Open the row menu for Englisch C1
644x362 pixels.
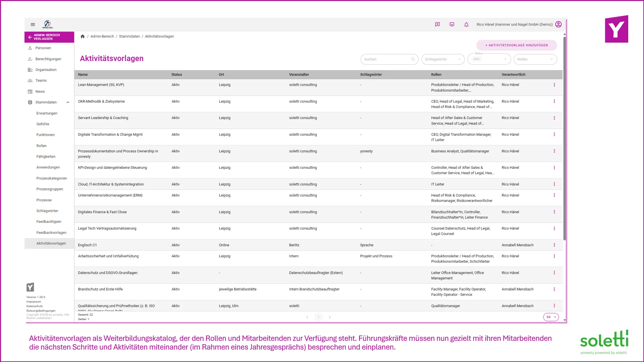(554, 245)
